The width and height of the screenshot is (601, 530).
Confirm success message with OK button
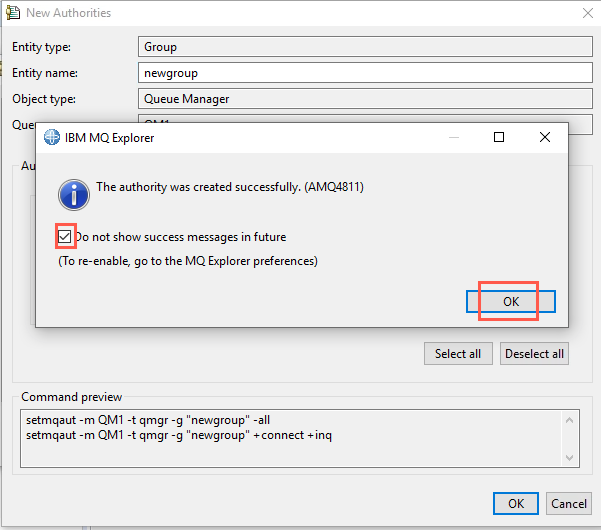[x=511, y=301]
